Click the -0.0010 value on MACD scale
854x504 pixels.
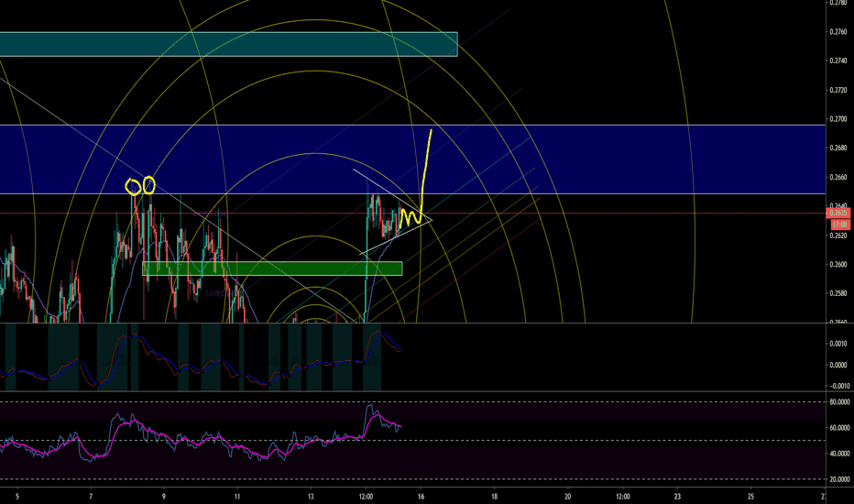pos(838,386)
